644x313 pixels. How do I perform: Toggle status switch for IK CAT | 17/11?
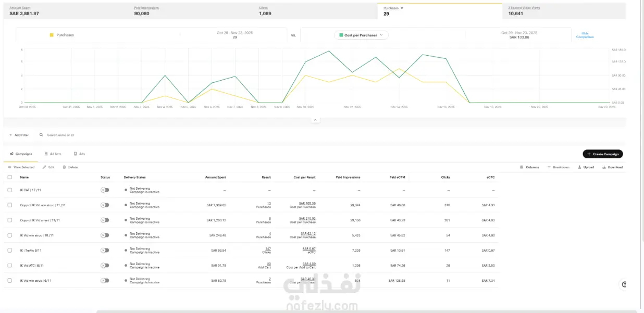coord(105,190)
